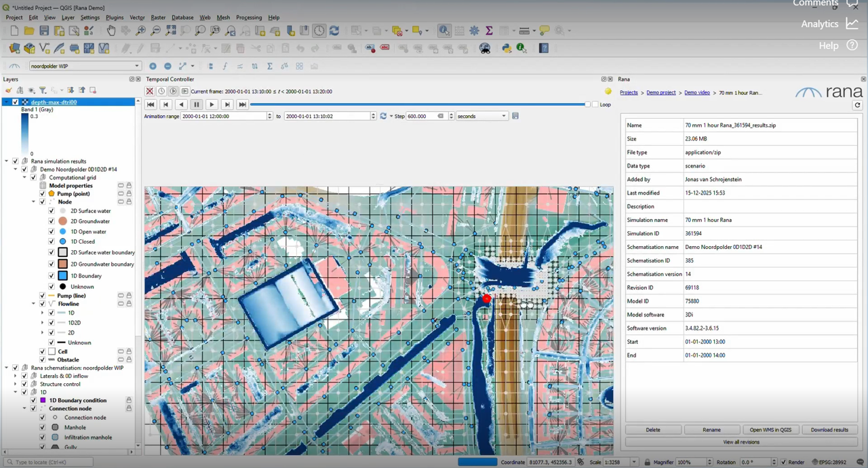
Task: Open the noordpolder WIP dropdown
Action: (85, 66)
